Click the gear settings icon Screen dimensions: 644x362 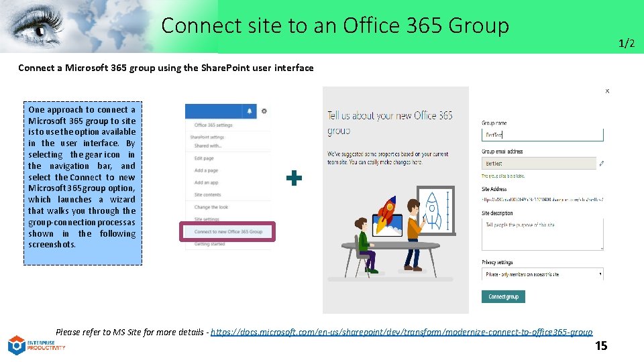pos(264,111)
